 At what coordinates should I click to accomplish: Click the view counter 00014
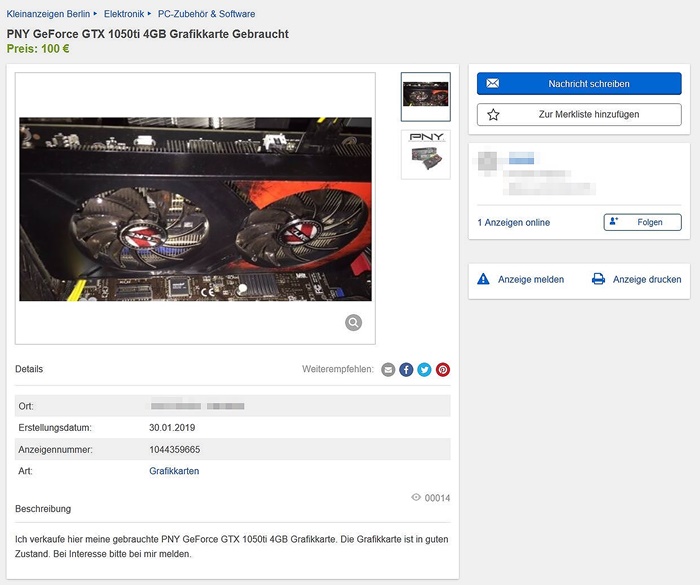(x=438, y=498)
